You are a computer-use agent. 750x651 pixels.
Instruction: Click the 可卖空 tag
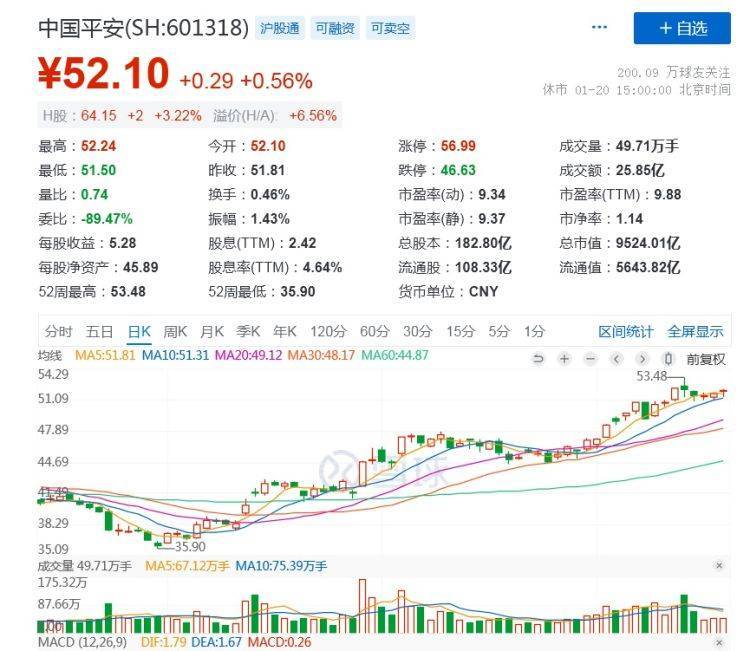click(x=390, y=28)
